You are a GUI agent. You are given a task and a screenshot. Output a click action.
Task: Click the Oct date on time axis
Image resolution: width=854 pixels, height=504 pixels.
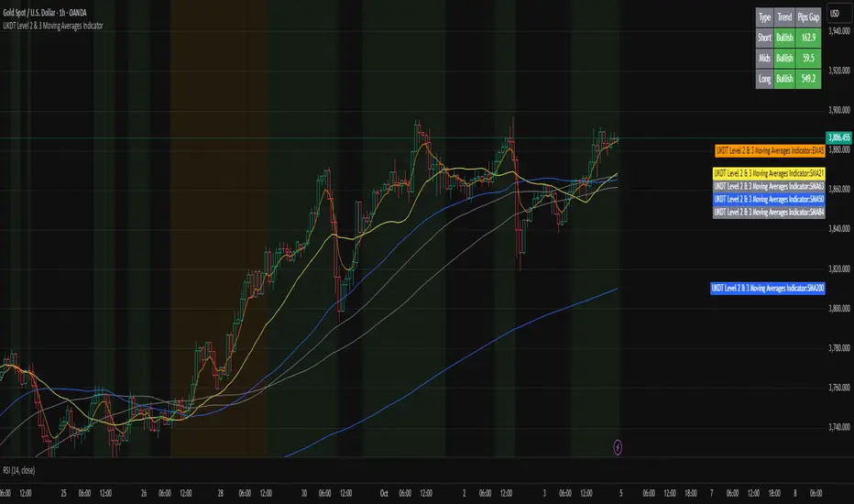(384, 493)
